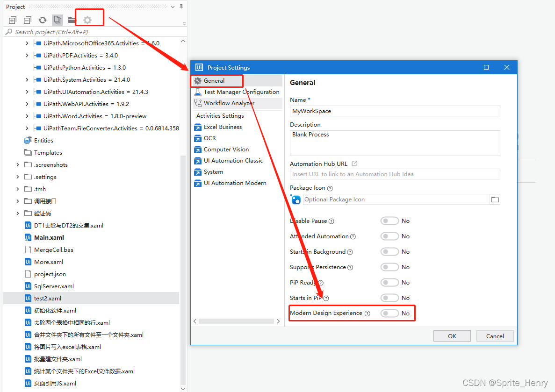Image resolution: width=555 pixels, height=392 pixels.
Task: Select test2.xaml file icon
Action: click(x=28, y=298)
